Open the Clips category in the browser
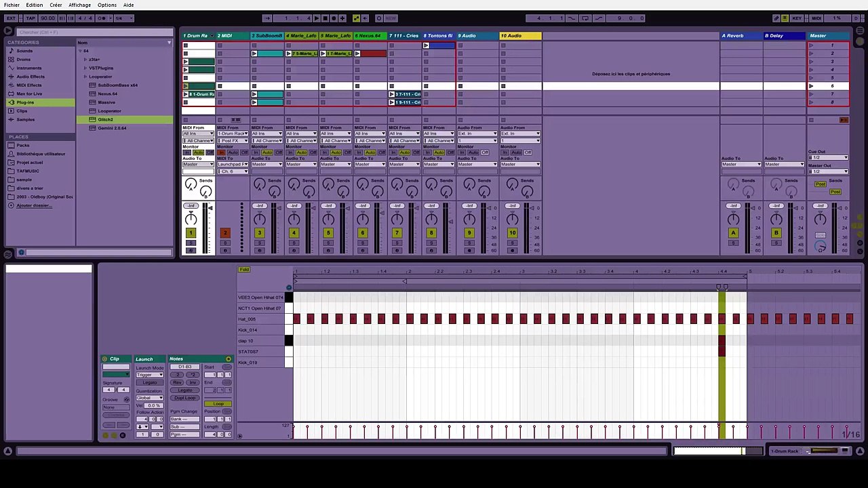The height and width of the screenshot is (488, 868). point(22,111)
